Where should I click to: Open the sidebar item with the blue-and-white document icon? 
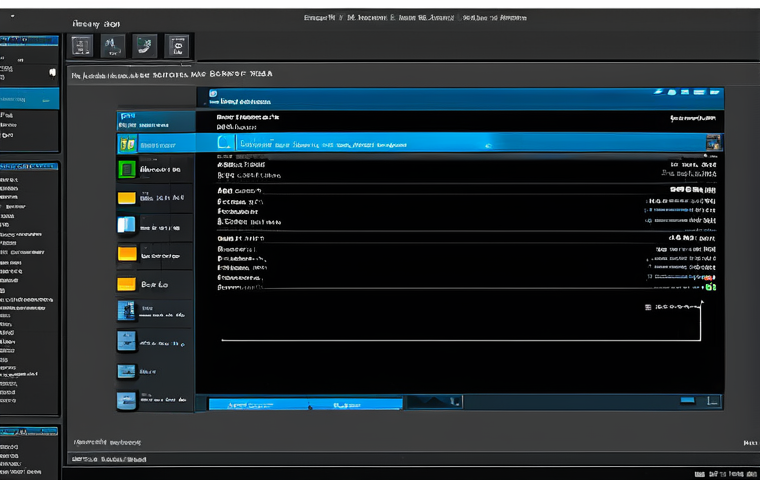[x=154, y=226]
